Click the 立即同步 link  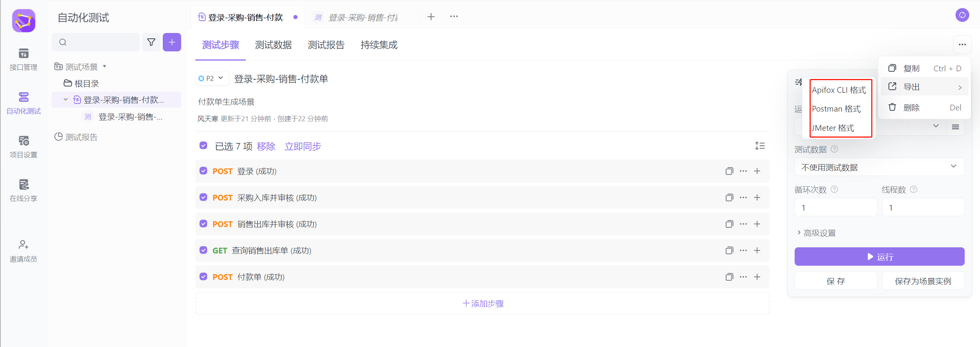(303, 146)
